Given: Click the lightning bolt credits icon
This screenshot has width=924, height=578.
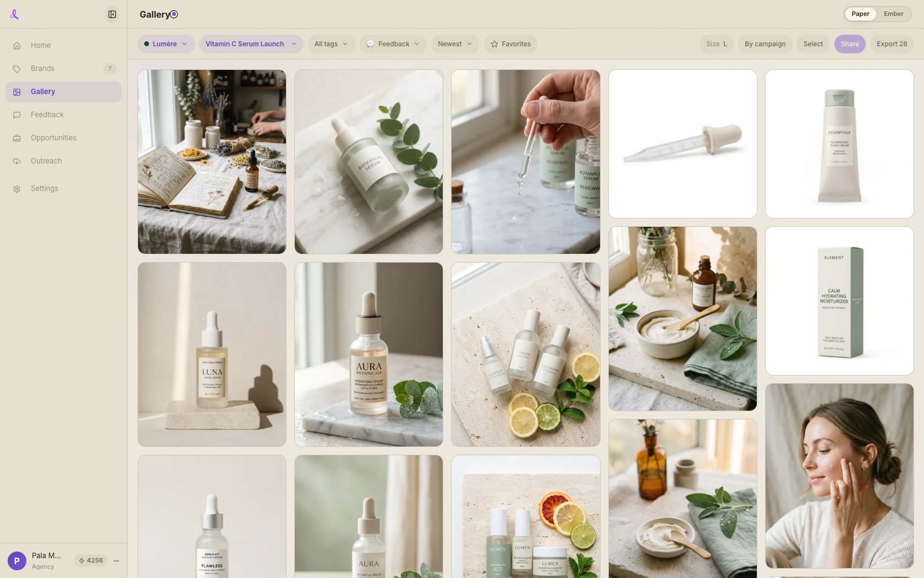Looking at the screenshot, I should click(82, 561).
